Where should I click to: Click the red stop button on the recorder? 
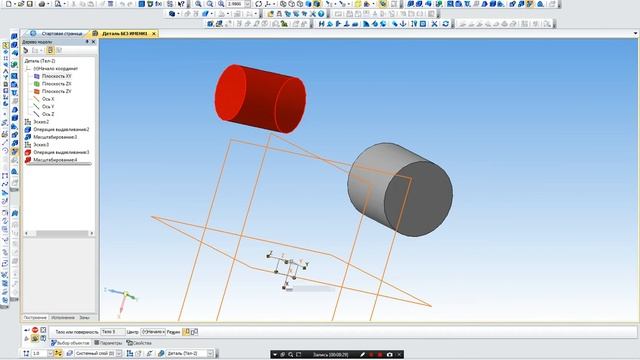coord(380,355)
